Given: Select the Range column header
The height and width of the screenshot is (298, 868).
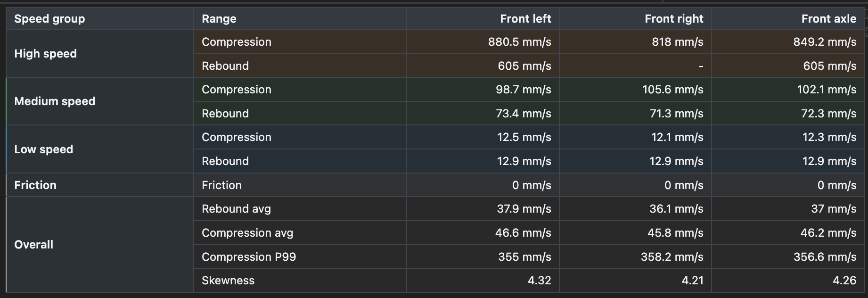Looking at the screenshot, I should click(300, 19).
